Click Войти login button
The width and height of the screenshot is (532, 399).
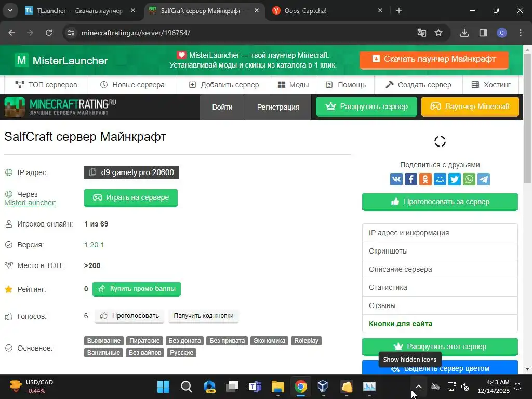222,107
